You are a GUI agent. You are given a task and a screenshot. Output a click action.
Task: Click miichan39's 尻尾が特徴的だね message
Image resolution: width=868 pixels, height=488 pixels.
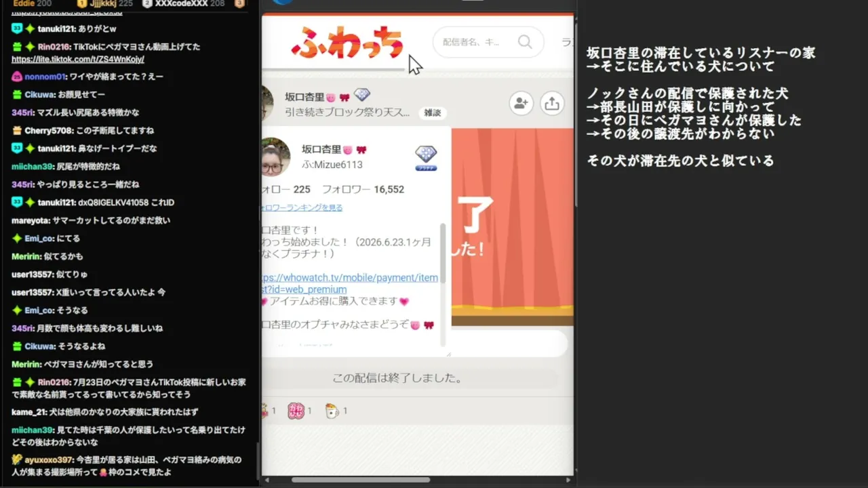88,167
